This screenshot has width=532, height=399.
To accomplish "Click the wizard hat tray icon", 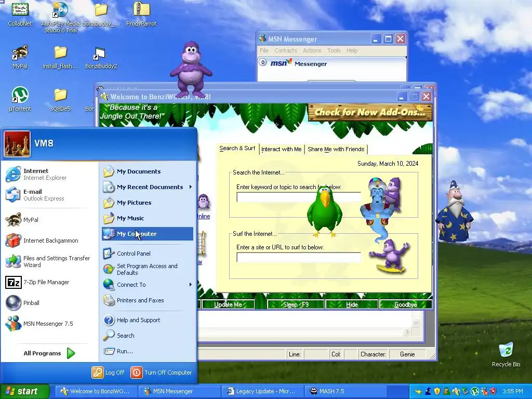I will [x=428, y=392].
